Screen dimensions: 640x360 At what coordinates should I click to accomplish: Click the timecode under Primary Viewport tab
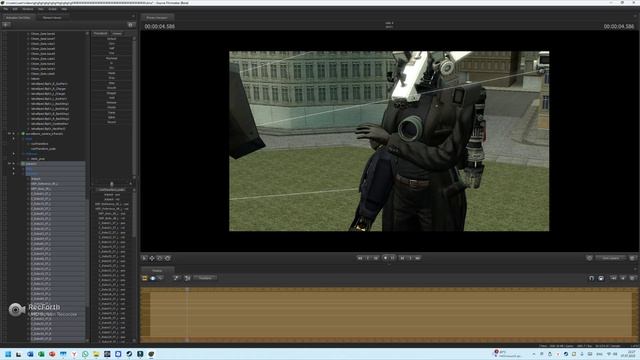(160, 26)
